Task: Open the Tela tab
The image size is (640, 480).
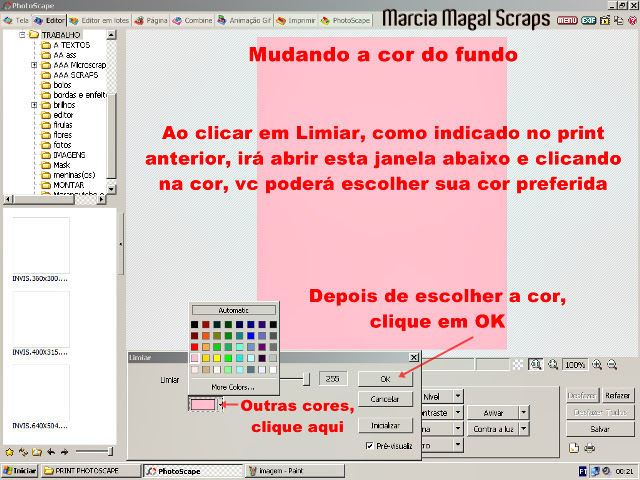Action: point(16,20)
